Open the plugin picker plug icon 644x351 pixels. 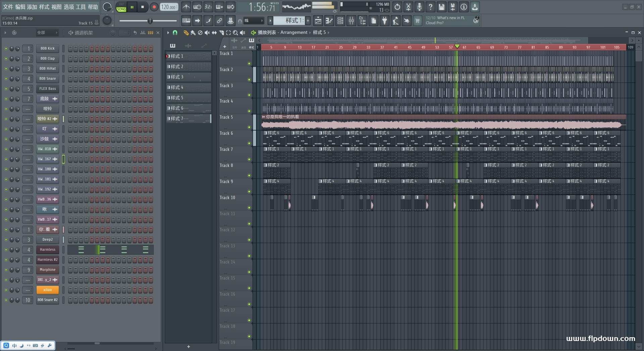pos(385,21)
